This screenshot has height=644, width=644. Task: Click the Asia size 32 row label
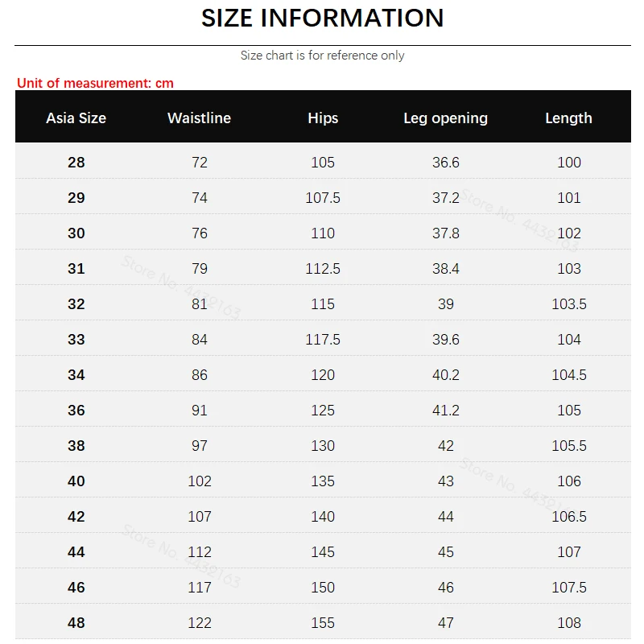[76, 304]
